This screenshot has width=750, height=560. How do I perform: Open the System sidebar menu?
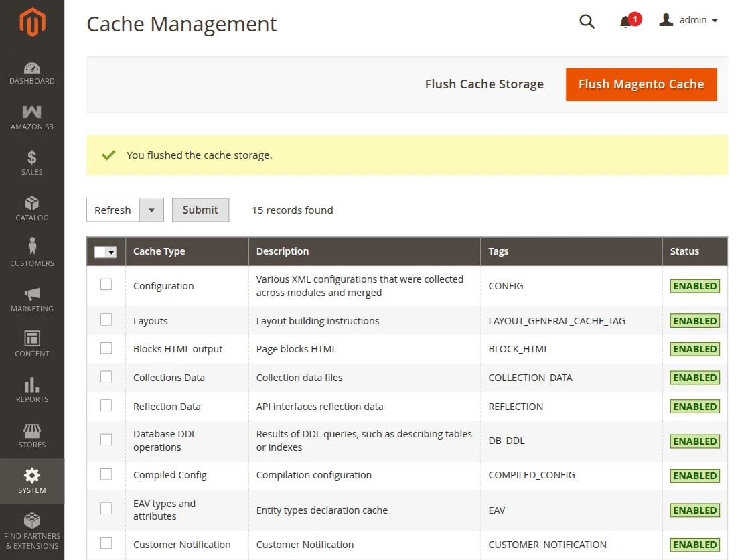[x=31, y=478]
